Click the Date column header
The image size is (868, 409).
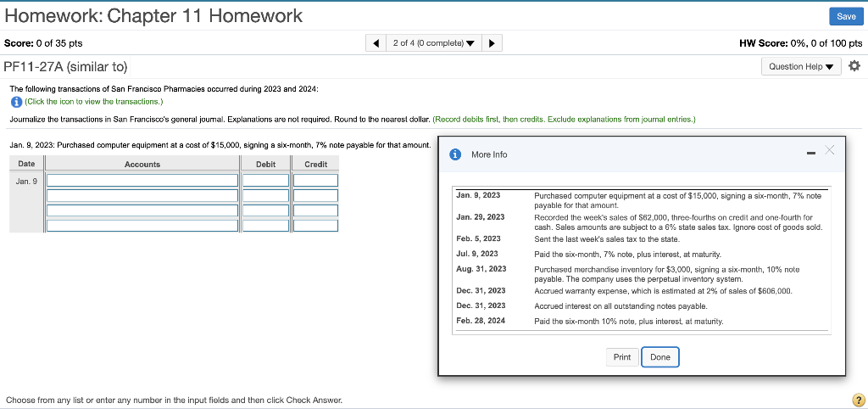point(26,164)
